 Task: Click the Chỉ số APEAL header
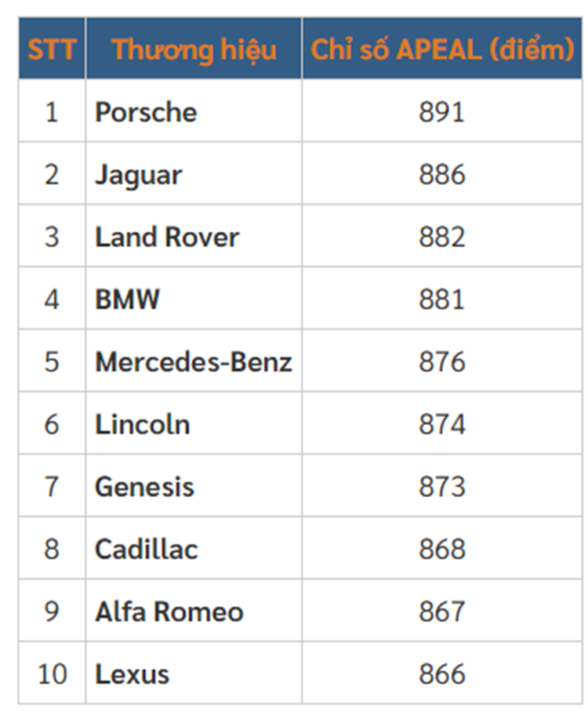(442, 49)
